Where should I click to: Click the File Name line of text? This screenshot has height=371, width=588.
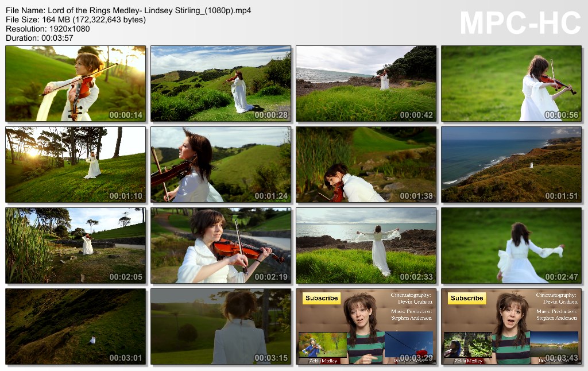coord(128,10)
